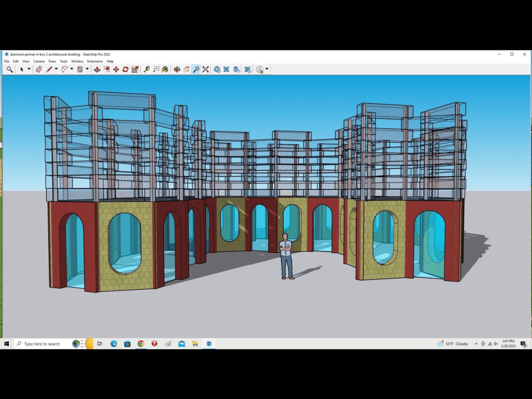Activate the Orbit tool
532x399 pixels.
click(x=177, y=69)
